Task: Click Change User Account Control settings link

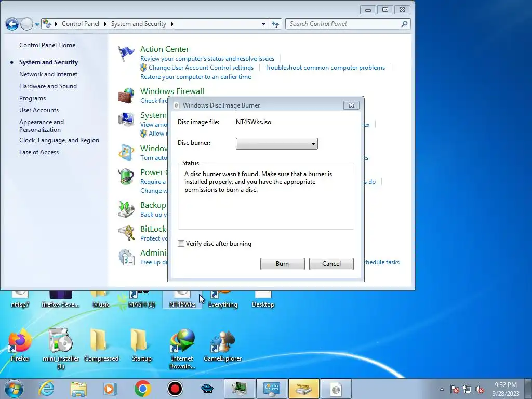Action: pyautogui.click(x=201, y=68)
